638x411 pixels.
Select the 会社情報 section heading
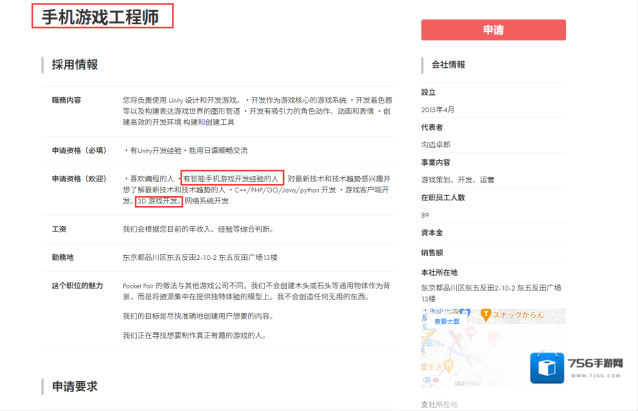[448, 65]
